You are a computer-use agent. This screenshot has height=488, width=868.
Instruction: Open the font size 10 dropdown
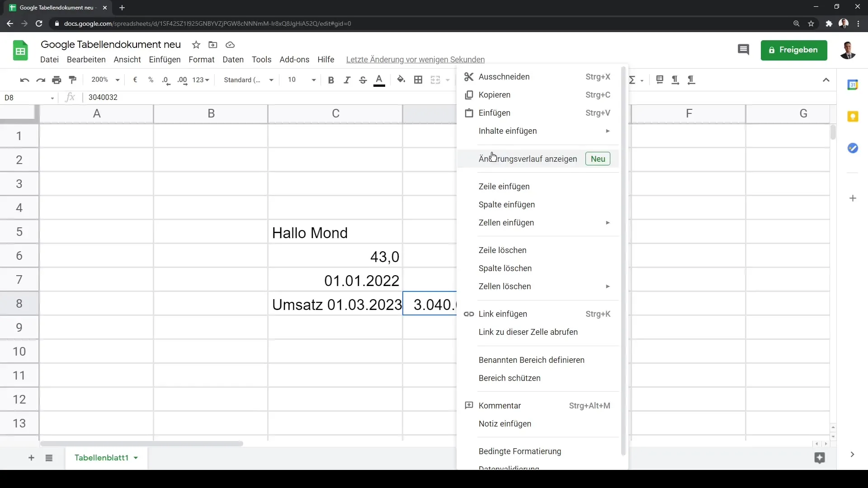301,80
